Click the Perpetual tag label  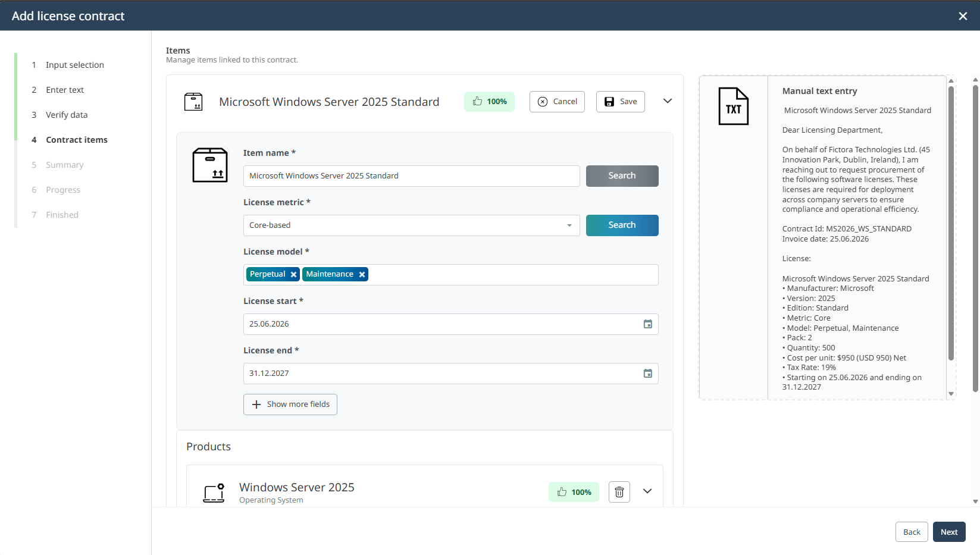tap(268, 274)
